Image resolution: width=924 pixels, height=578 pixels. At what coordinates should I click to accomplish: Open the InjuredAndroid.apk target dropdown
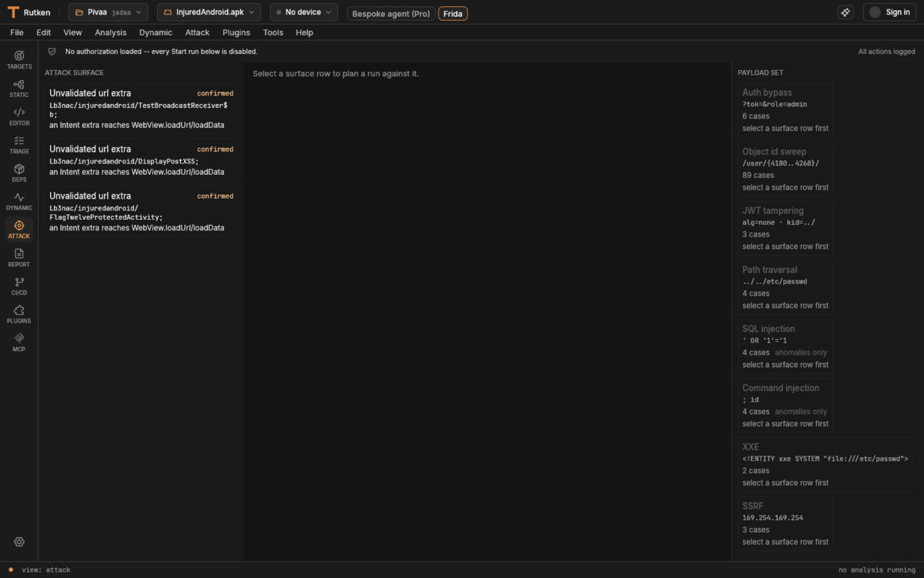(209, 12)
